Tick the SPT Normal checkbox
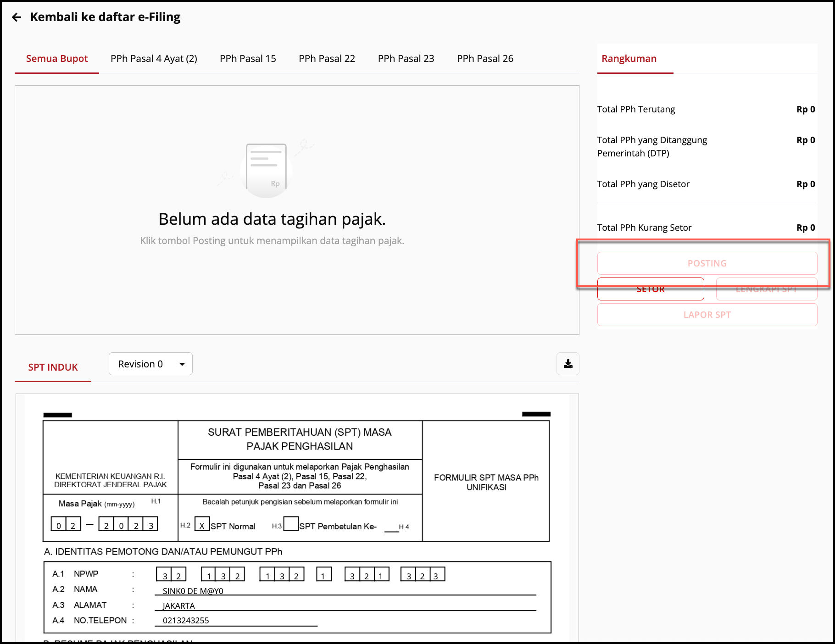Screen dimensions: 835x644 [202, 524]
